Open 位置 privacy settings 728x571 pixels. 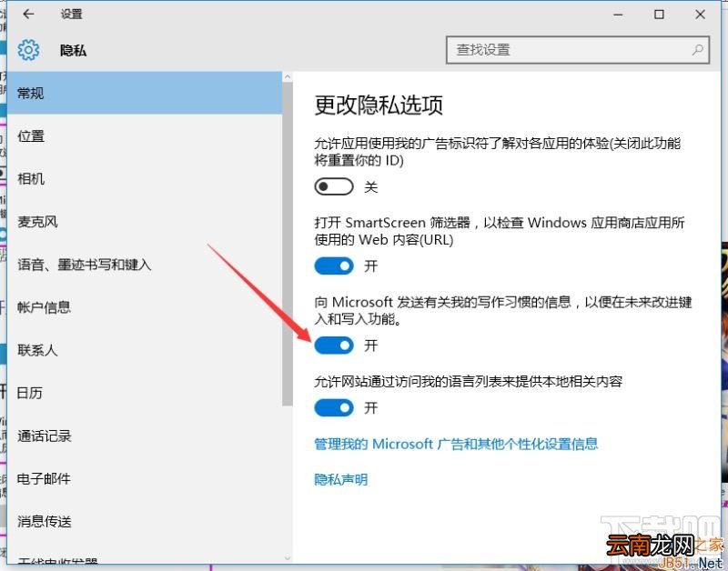(x=145, y=135)
